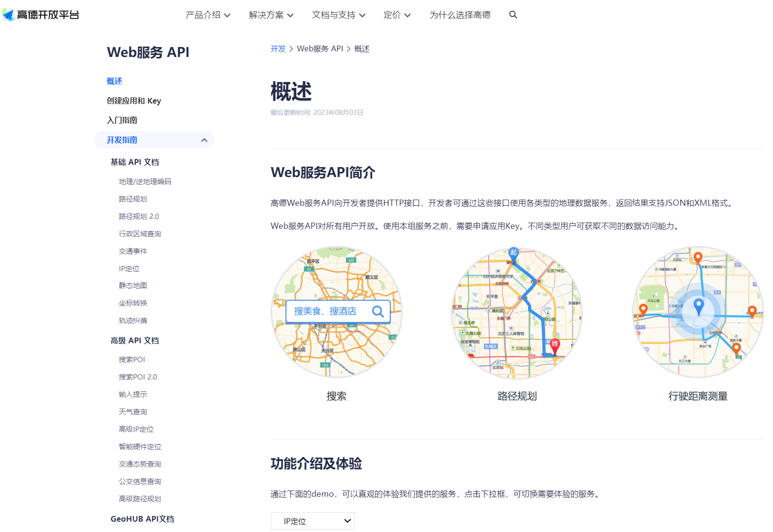Open the search magnifier icon in header
Image resolution: width=773 pixels, height=532 pixels.
point(513,15)
